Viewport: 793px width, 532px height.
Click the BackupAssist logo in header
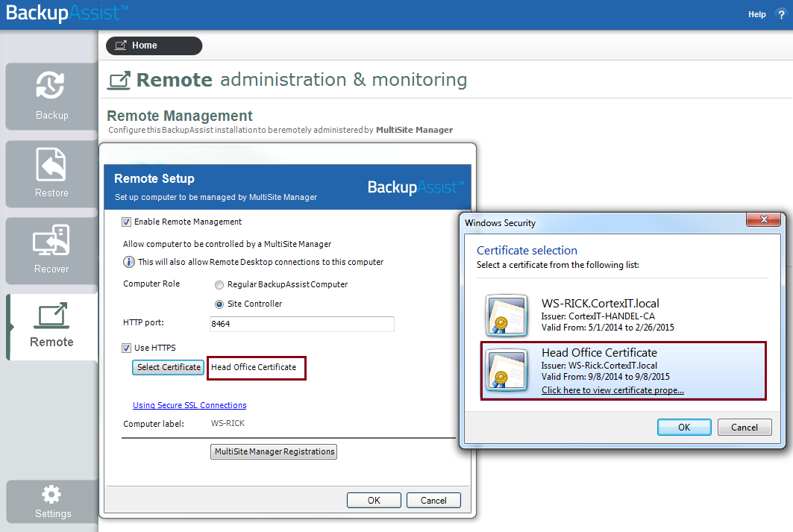67,13
